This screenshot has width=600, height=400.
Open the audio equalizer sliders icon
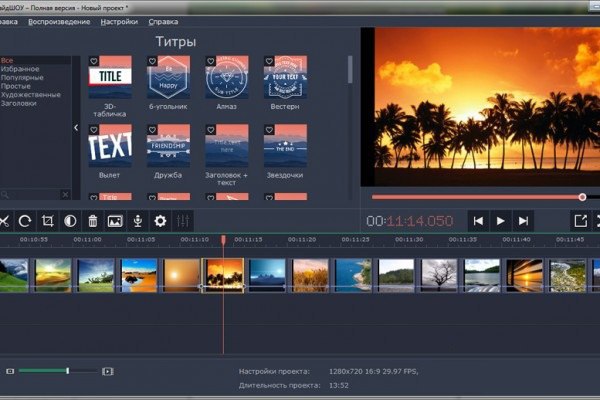pos(183,221)
